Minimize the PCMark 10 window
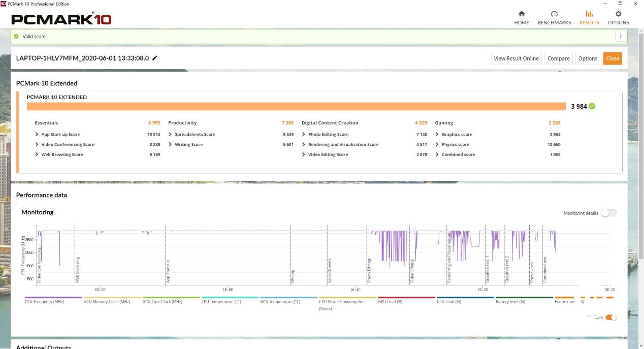This screenshot has width=644, height=349. 605,3
